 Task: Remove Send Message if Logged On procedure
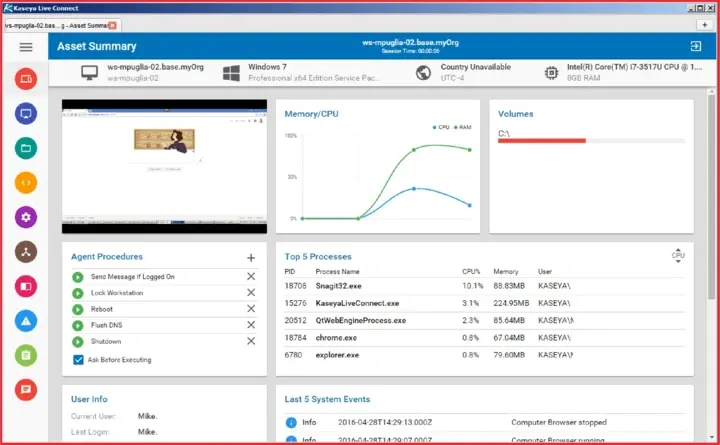click(x=251, y=276)
